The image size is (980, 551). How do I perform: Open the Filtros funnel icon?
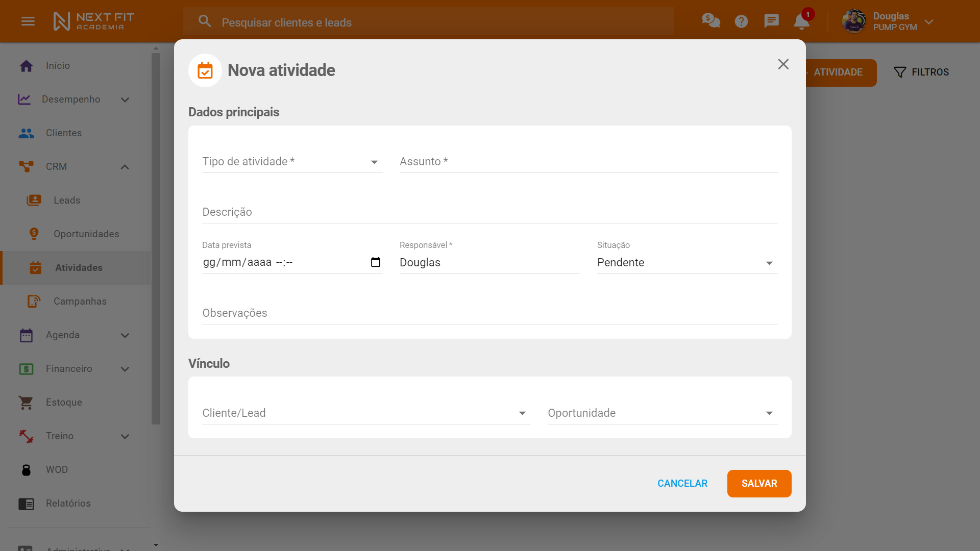pyautogui.click(x=900, y=72)
